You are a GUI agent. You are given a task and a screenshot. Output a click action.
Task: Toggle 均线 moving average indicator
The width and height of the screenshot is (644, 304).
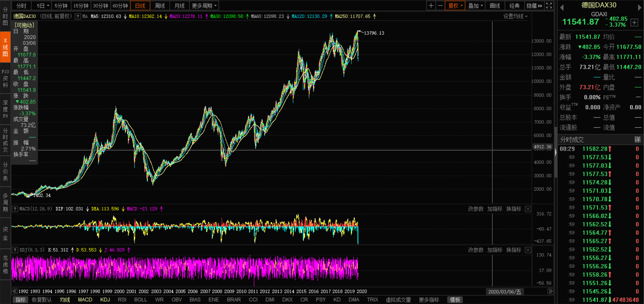click(x=65, y=300)
